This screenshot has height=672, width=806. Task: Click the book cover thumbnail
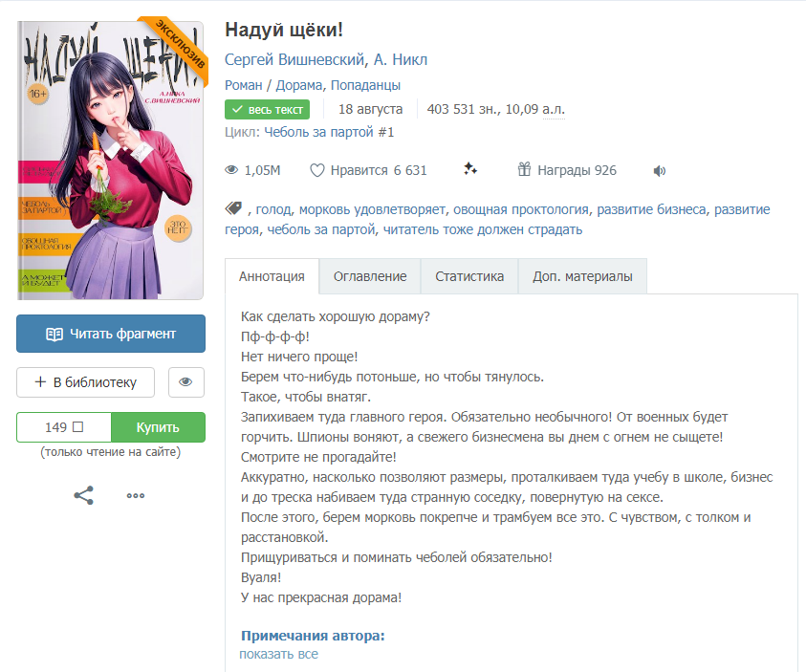110,160
